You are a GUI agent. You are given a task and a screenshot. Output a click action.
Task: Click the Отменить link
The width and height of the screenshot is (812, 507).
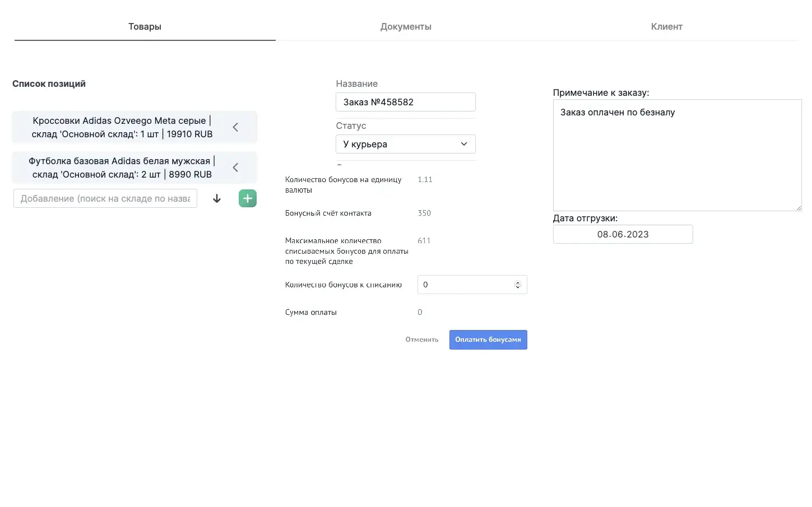click(421, 339)
